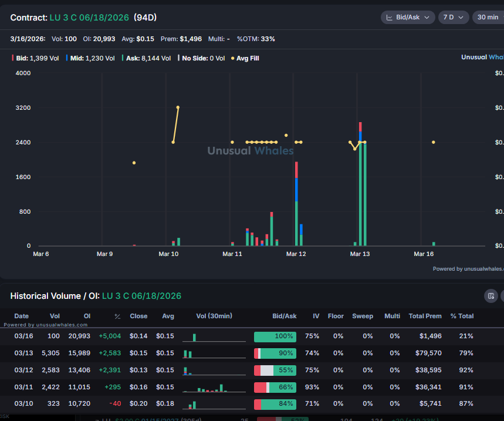
Task: Click the Bid/Ask column header
Action: click(x=285, y=316)
